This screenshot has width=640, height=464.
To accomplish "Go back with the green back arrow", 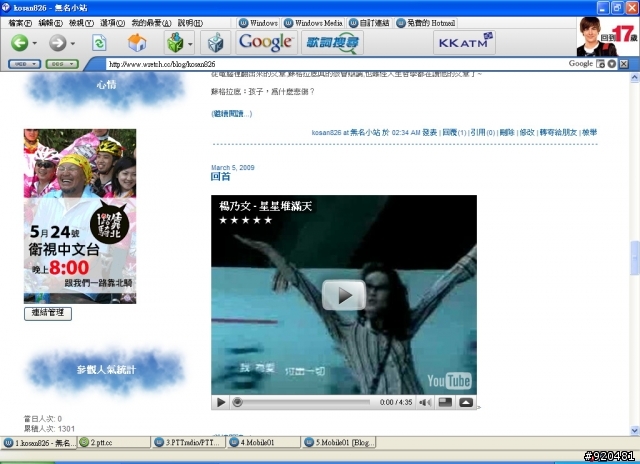I will [x=19, y=42].
